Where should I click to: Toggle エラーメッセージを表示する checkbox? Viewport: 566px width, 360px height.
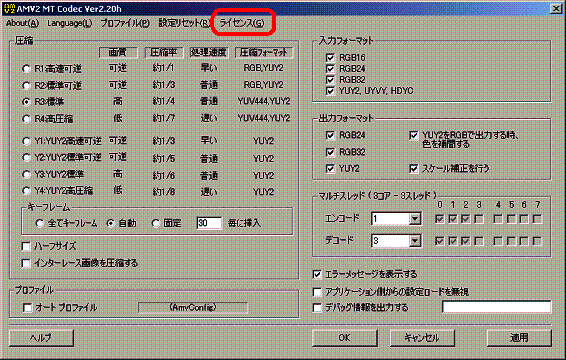317,274
